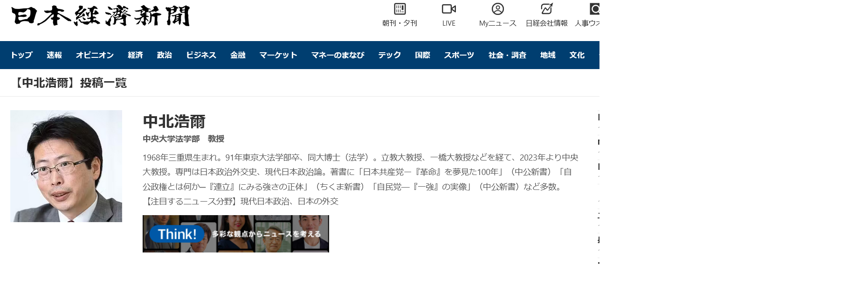Click the 中北浩爾 profile photo
Viewport: 868px width, 301px height.
[x=66, y=166]
